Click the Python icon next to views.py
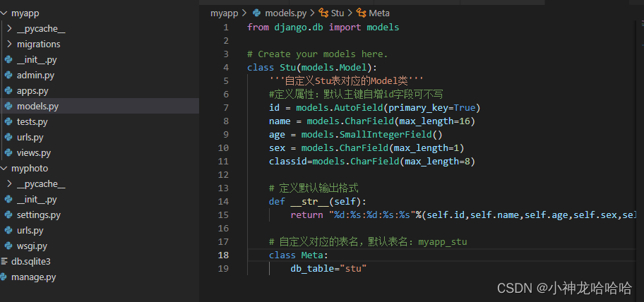Screen dimensions: 644x302 point(8,152)
